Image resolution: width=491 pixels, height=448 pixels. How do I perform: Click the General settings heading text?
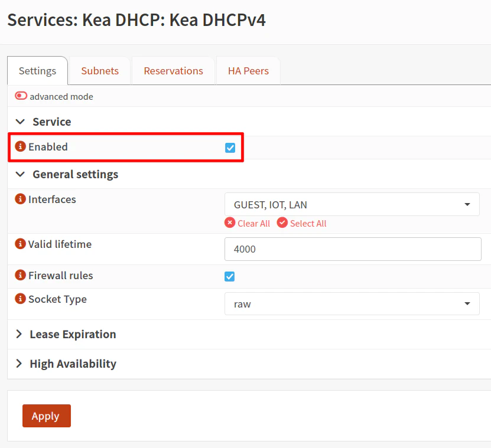click(x=76, y=174)
